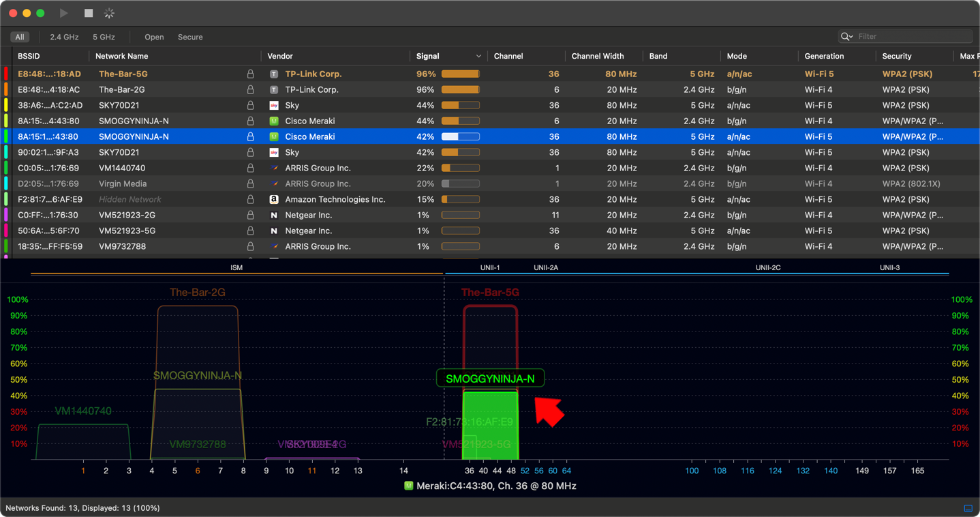Screen dimensions: 980x517
Task: Click the lock icon on VM1440740 row
Action: pos(250,168)
